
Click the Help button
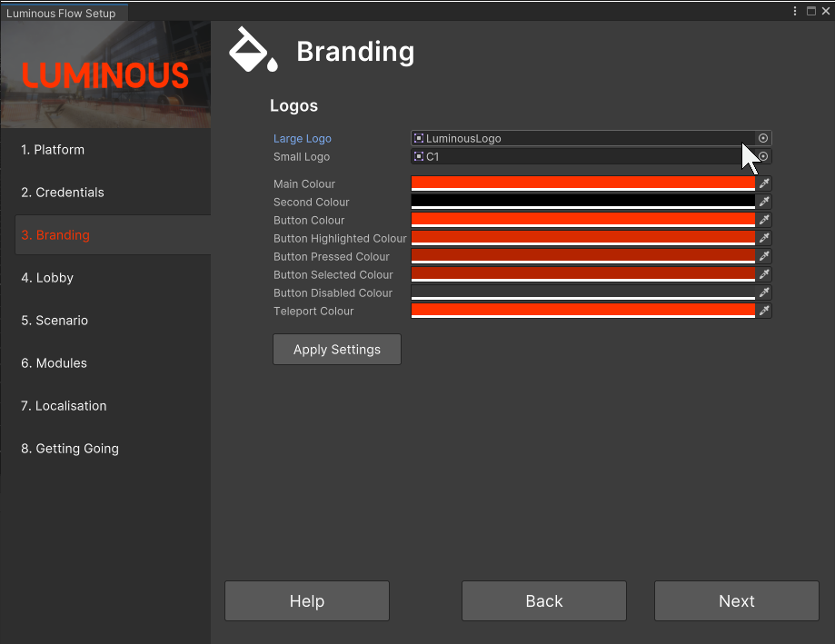306,601
